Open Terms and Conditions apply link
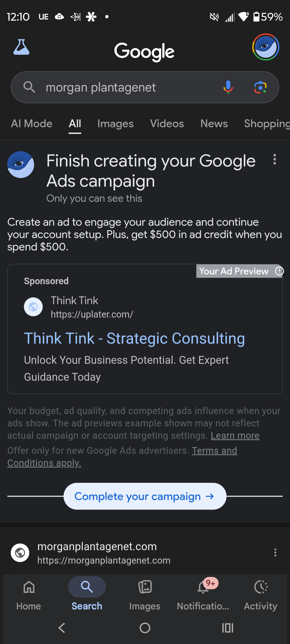 coord(214,451)
